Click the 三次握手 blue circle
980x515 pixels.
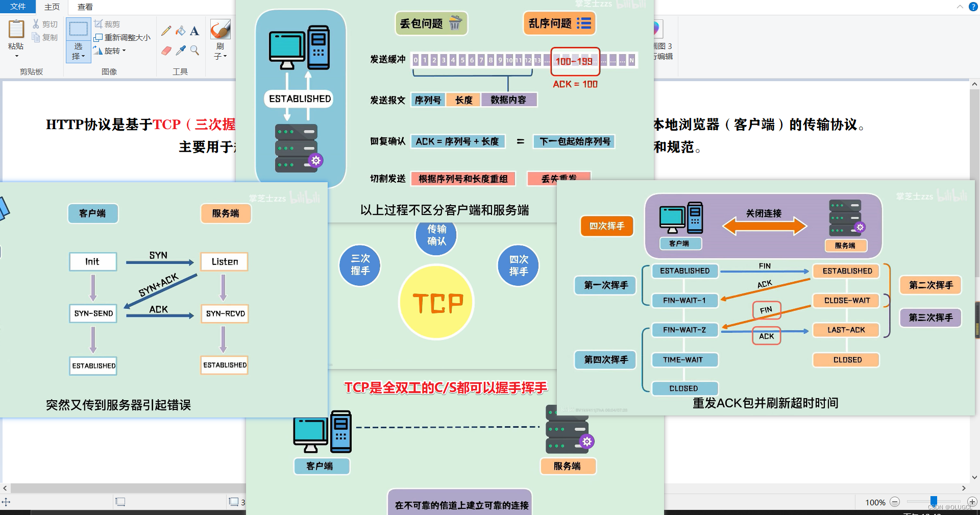360,265
